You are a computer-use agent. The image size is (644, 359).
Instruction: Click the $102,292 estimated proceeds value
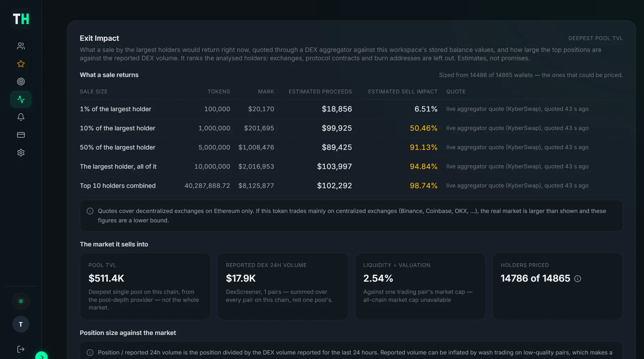click(335, 186)
